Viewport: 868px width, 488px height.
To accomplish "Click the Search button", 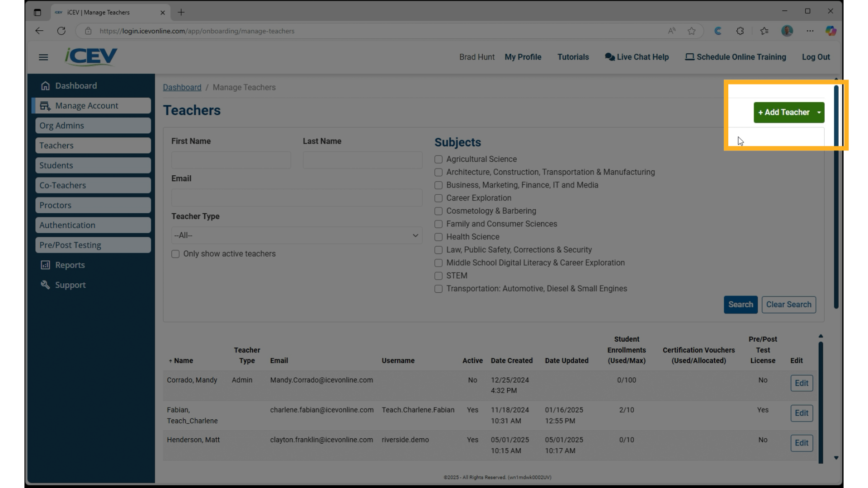I will point(741,305).
